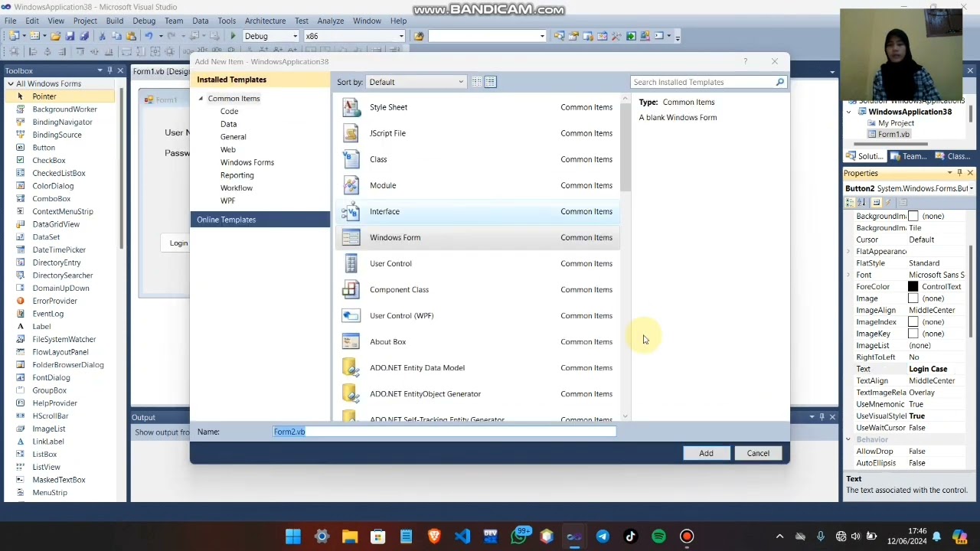The width and height of the screenshot is (980, 551).
Task: Switch template list to medium icons view
Action: 491,82
